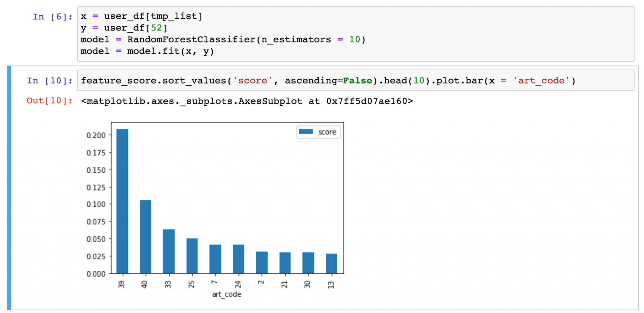
Task: Click the bar for art_code 40
Action: (146, 236)
